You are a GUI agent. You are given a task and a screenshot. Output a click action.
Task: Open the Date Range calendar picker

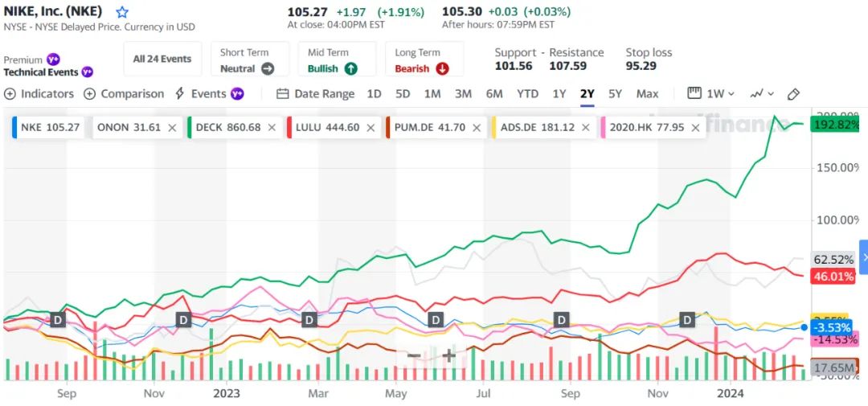(315, 94)
